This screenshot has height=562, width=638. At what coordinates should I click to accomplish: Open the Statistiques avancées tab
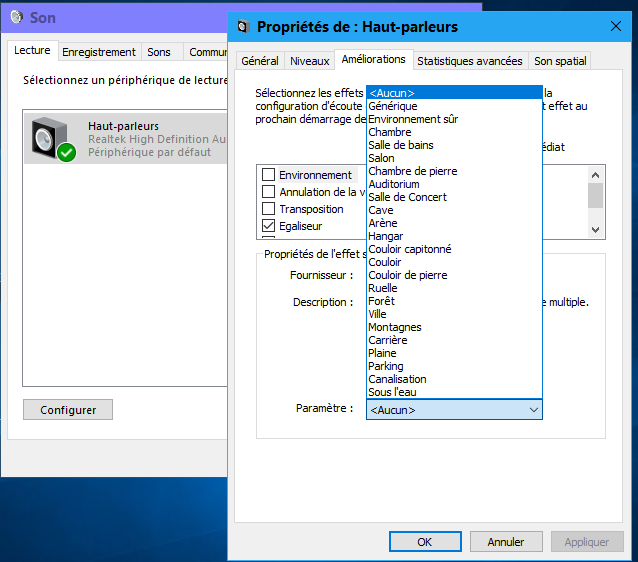(469, 61)
